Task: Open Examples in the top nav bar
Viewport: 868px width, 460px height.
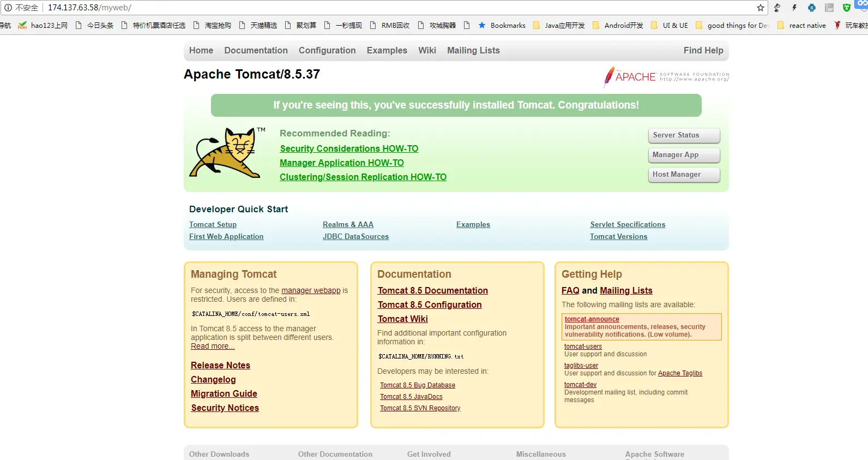Action: pos(387,50)
